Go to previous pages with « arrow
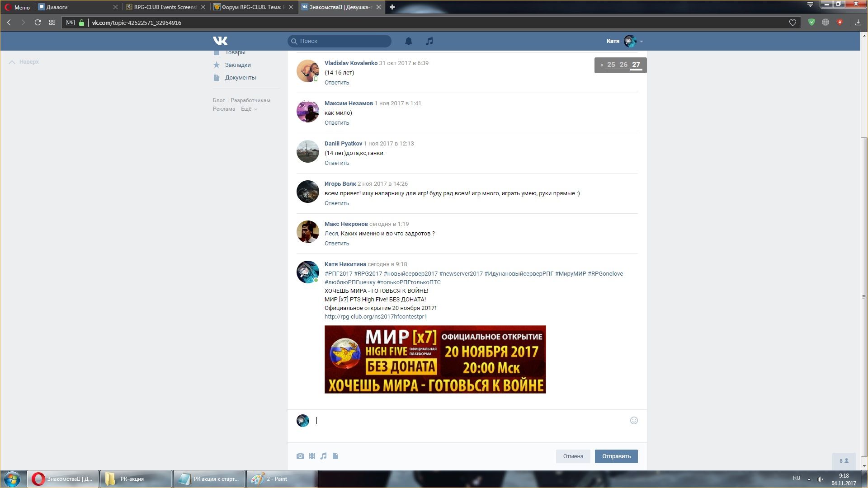The image size is (868, 488). click(602, 65)
